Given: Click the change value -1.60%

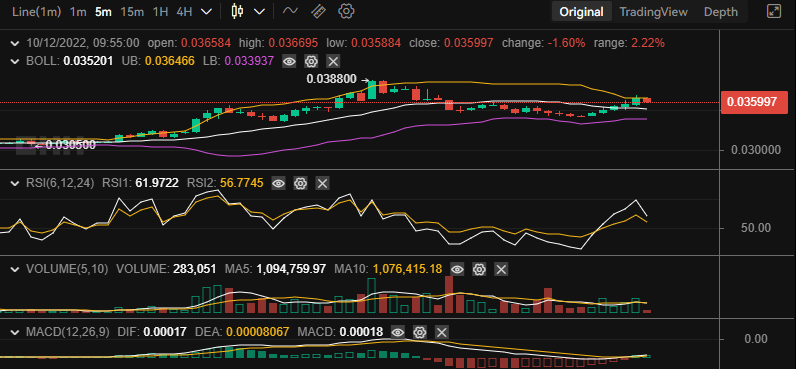Looking at the screenshot, I should 567,43.
